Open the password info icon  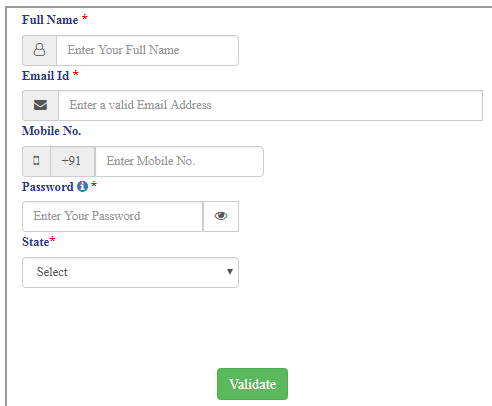tap(82, 186)
